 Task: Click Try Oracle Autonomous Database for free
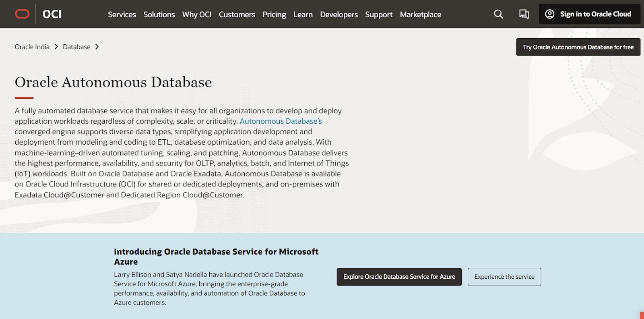pyautogui.click(x=578, y=47)
